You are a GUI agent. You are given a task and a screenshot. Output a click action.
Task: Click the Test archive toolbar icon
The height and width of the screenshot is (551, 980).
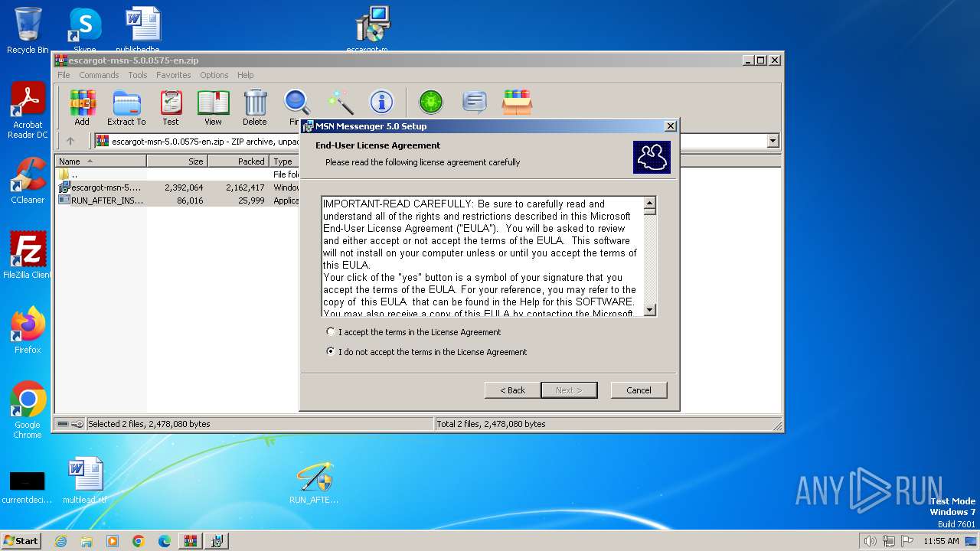(171, 107)
